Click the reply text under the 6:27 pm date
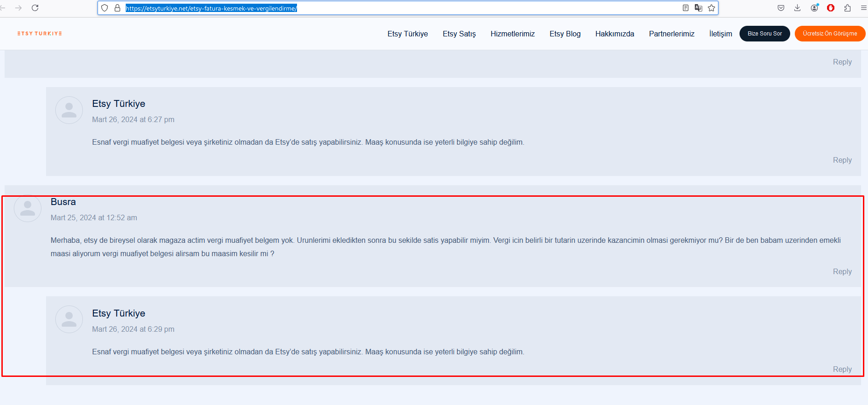The height and width of the screenshot is (405, 868). tap(308, 142)
